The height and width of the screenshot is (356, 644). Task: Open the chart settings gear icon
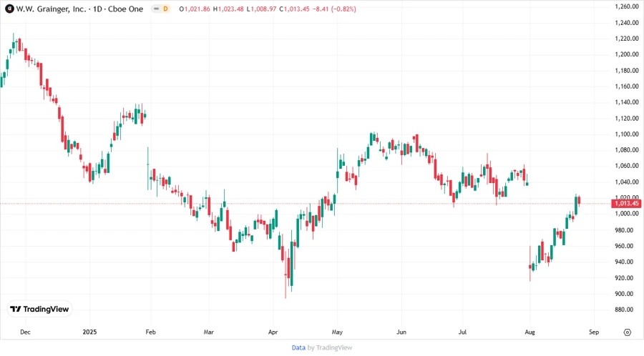coord(627,332)
